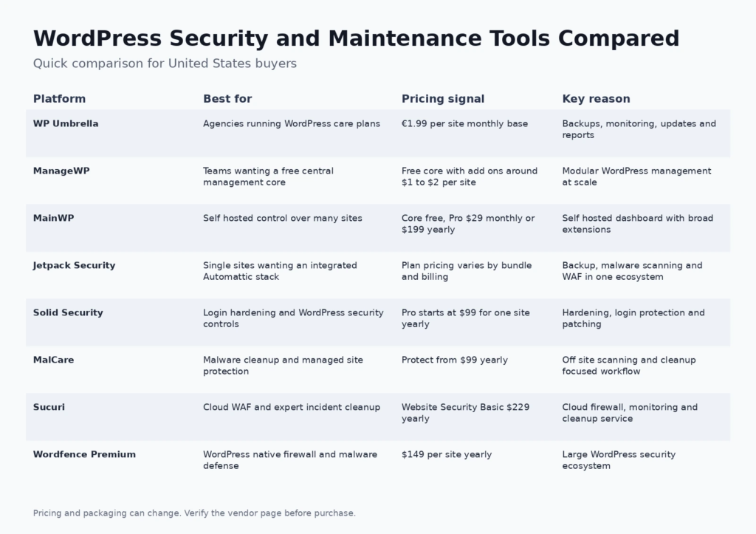Click the MalCare platform name
756x534 pixels.
tap(53, 360)
